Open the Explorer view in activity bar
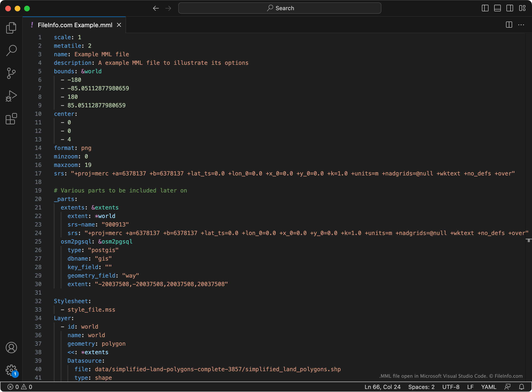 [x=11, y=28]
